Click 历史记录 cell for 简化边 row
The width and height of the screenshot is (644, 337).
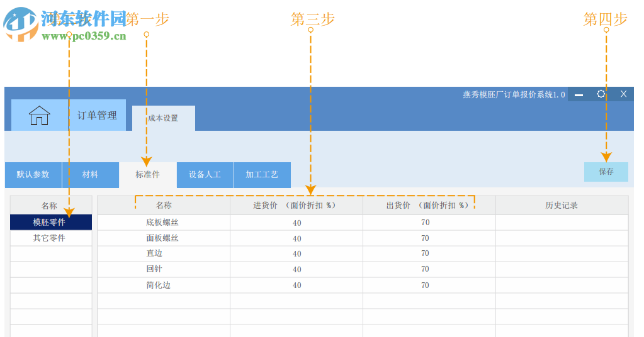click(562, 285)
